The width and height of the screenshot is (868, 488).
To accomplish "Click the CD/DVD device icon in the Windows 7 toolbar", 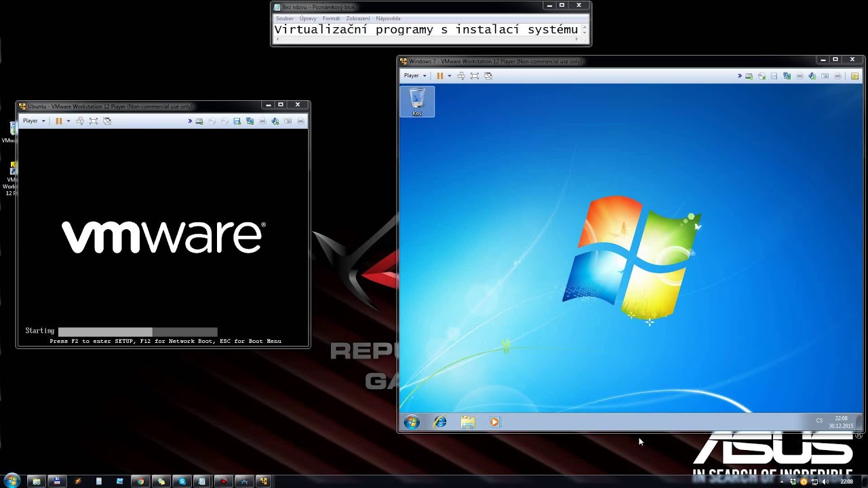I will [762, 76].
